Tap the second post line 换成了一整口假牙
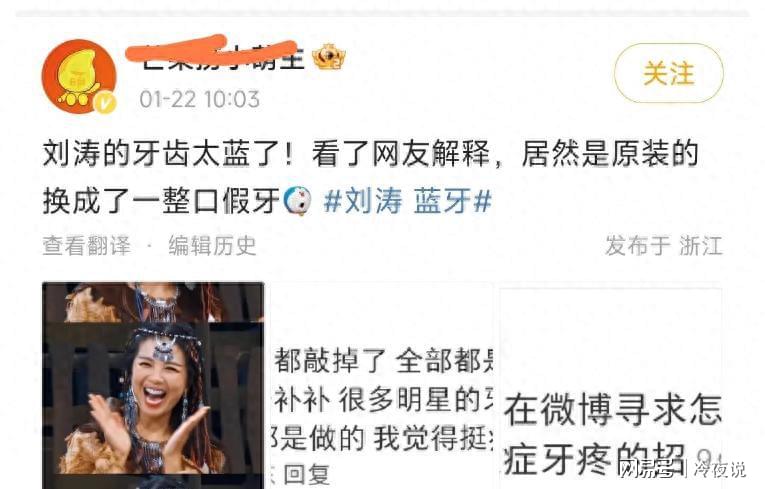 pyautogui.click(x=161, y=201)
